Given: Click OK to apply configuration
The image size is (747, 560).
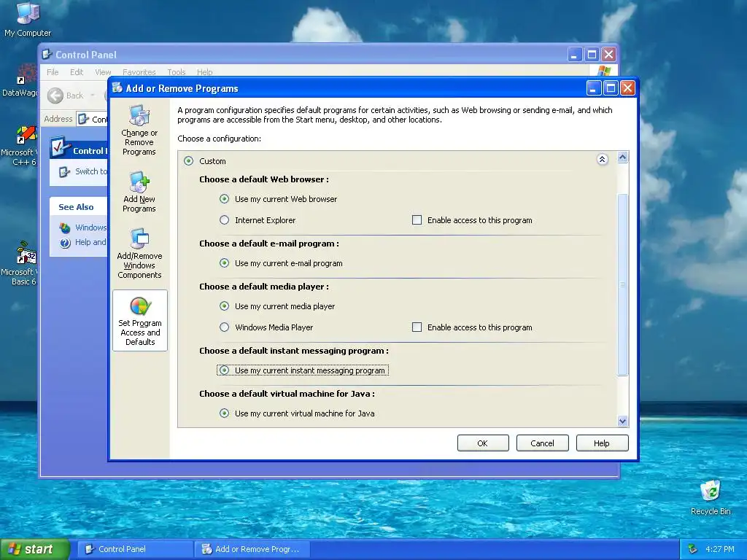Looking at the screenshot, I should [x=483, y=443].
